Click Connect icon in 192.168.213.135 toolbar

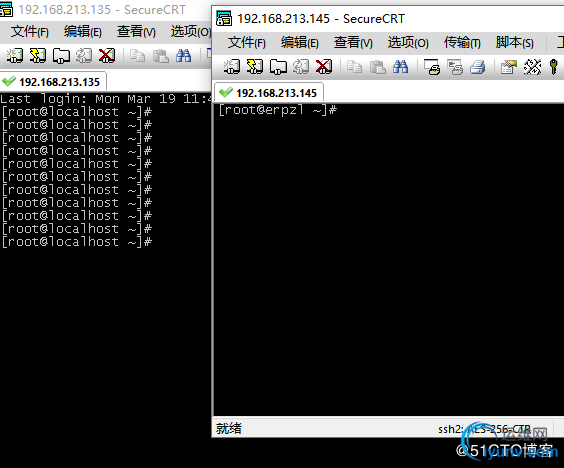coord(15,56)
